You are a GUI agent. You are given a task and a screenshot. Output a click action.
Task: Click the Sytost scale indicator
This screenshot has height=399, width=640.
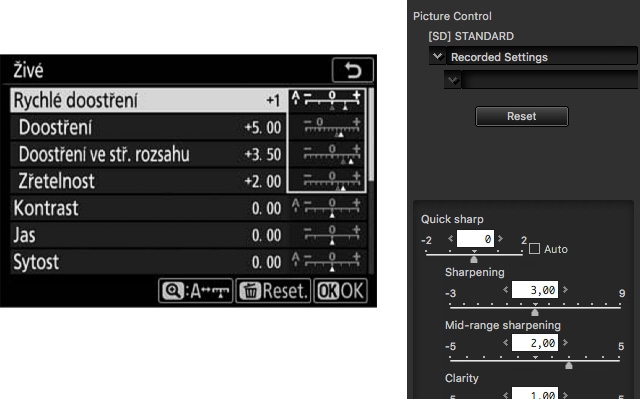tap(327, 262)
